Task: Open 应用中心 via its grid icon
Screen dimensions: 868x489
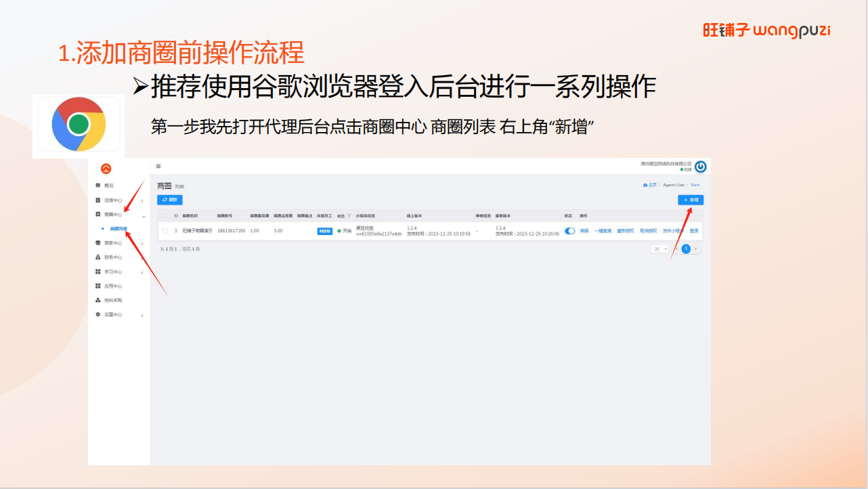Action: click(x=98, y=286)
